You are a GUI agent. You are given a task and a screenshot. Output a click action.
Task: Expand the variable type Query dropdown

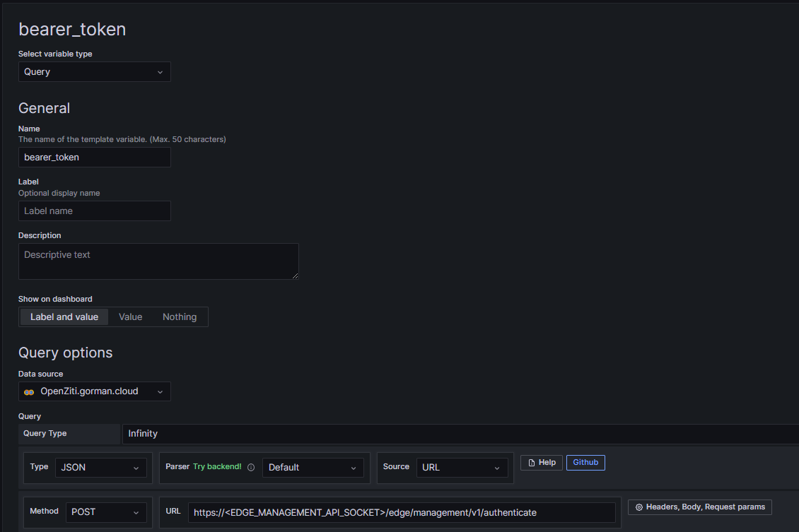94,72
